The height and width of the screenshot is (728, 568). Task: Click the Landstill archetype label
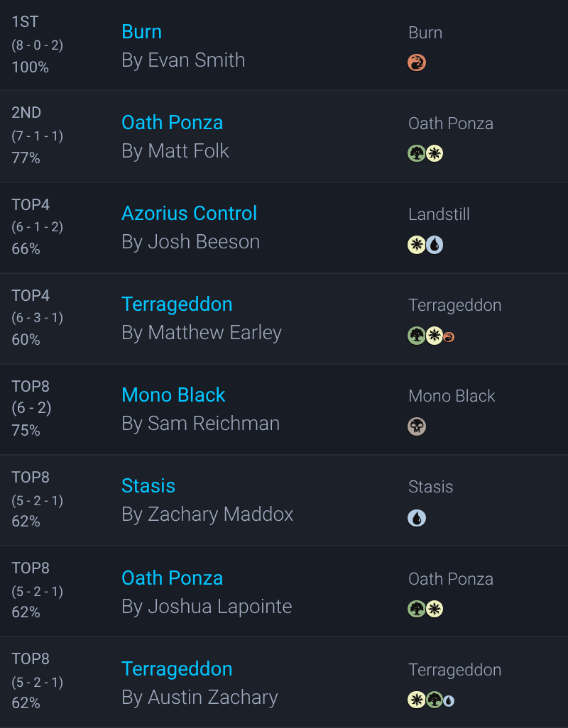click(x=439, y=214)
